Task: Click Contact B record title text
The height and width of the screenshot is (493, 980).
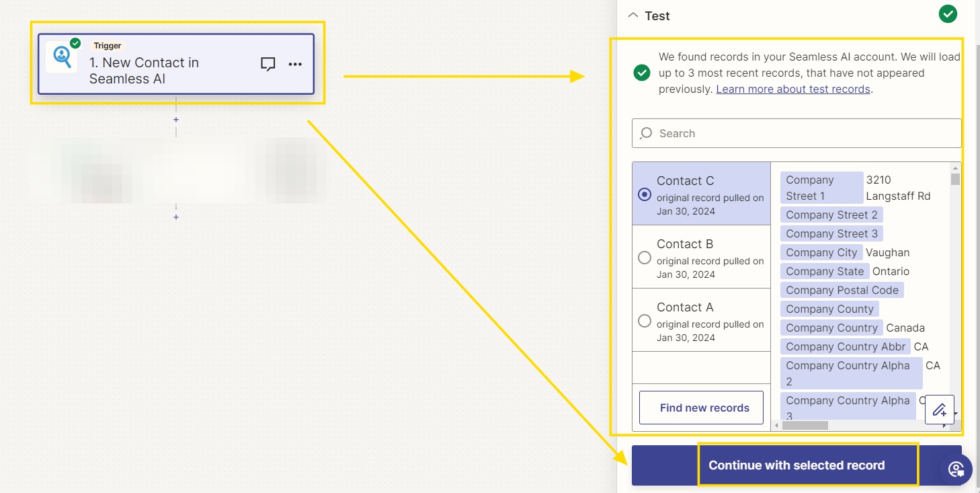Action: point(685,243)
